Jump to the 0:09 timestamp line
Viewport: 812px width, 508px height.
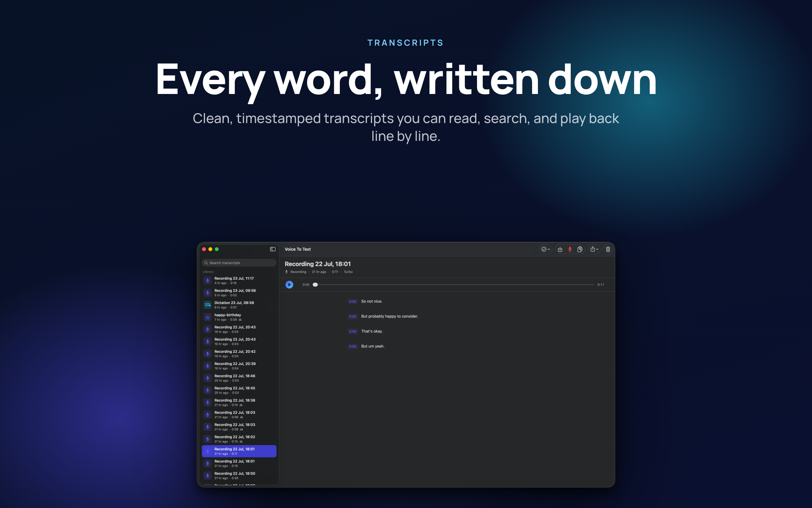click(x=352, y=346)
